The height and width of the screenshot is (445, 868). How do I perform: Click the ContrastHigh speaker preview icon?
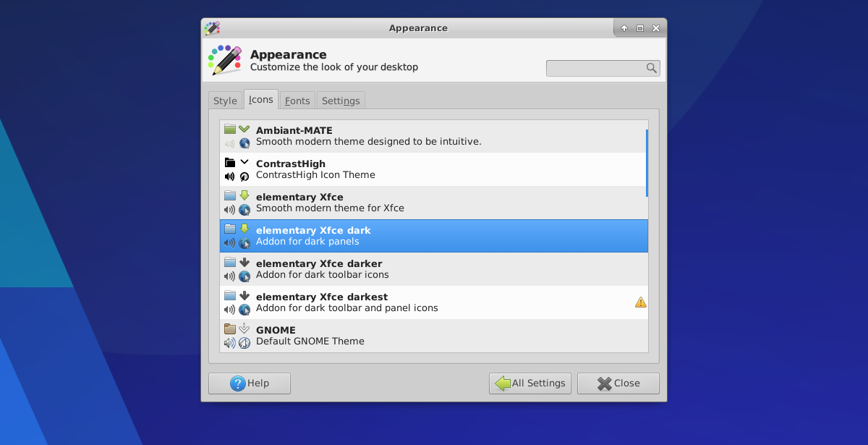pyautogui.click(x=230, y=177)
